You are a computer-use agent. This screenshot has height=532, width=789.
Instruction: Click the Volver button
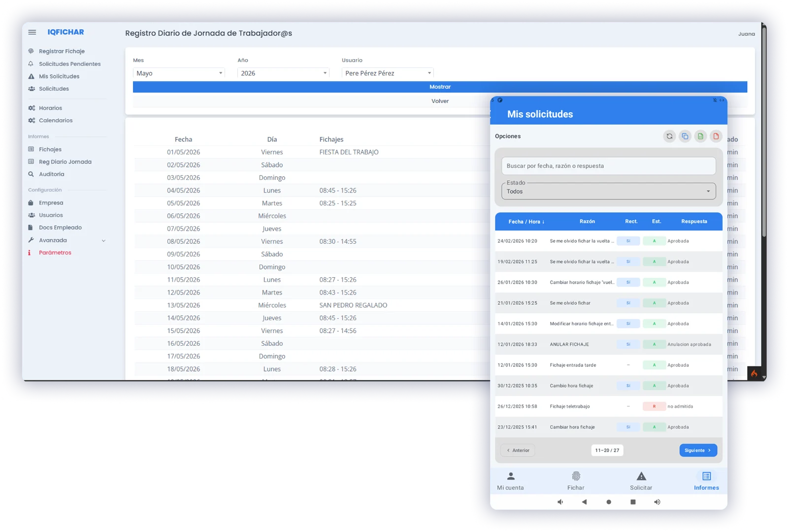pos(440,101)
